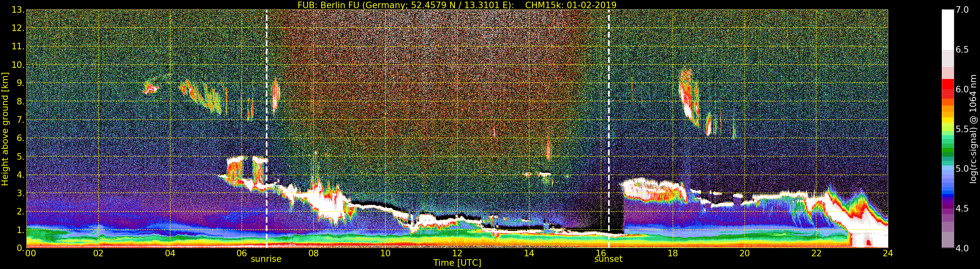Viewport: 980px width, 269px height.
Task: Click the '10' time axis tick
Action: click(385, 253)
